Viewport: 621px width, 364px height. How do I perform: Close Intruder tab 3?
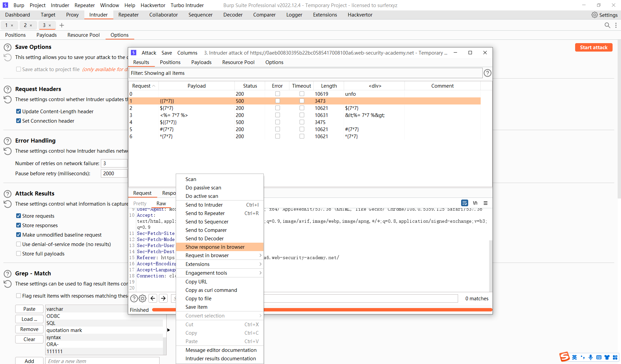coord(50,25)
